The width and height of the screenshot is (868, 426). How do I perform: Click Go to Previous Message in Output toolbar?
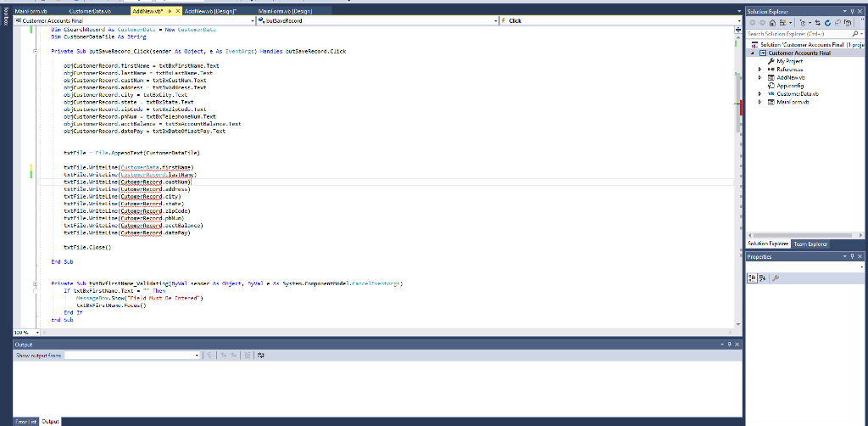click(224, 355)
